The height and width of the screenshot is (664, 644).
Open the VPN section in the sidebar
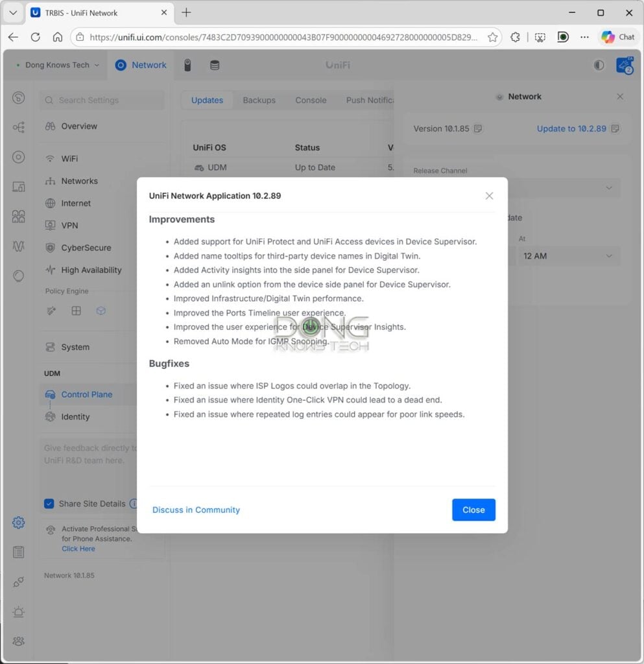pos(72,225)
